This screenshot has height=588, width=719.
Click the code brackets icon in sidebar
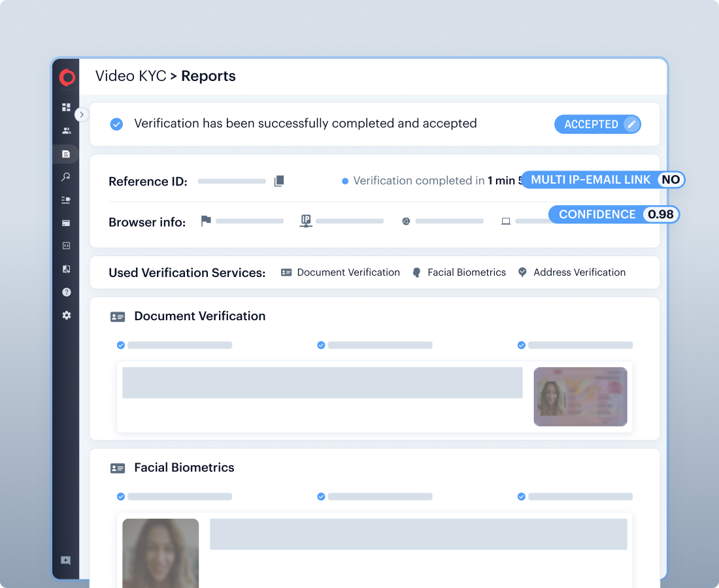(66, 246)
